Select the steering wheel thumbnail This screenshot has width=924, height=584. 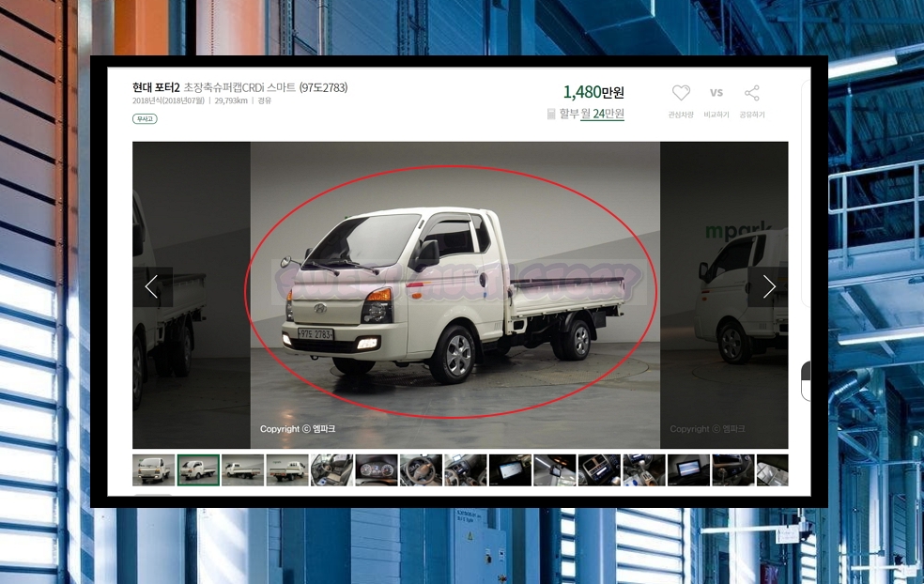pos(421,469)
